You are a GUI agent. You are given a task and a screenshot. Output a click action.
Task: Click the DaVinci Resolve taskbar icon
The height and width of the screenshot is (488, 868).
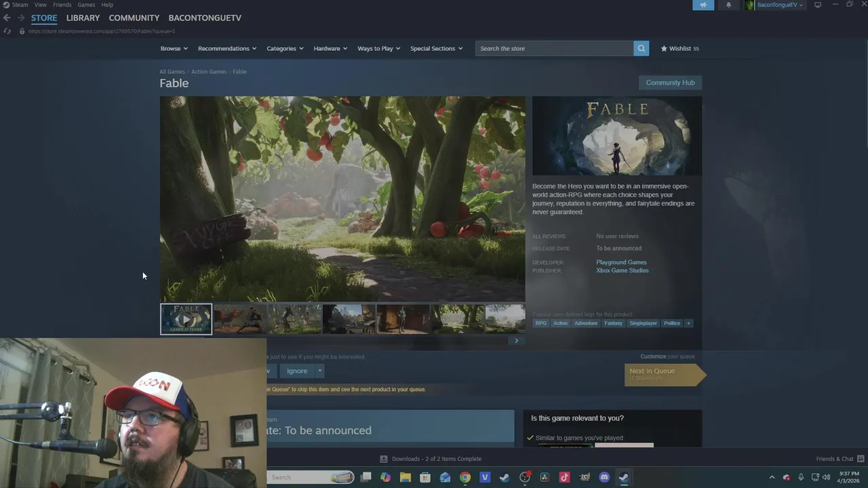[x=545, y=477]
